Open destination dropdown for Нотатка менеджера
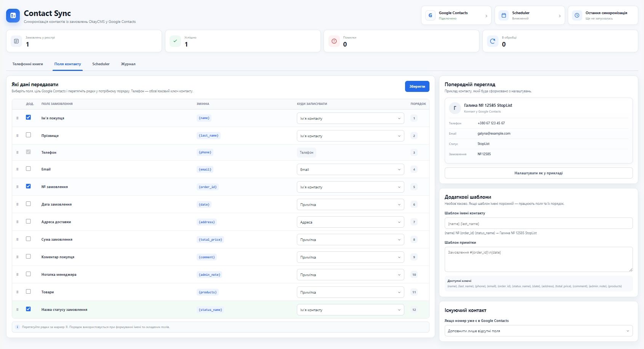The height and width of the screenshot is (349, 644). tap(350, 275)
